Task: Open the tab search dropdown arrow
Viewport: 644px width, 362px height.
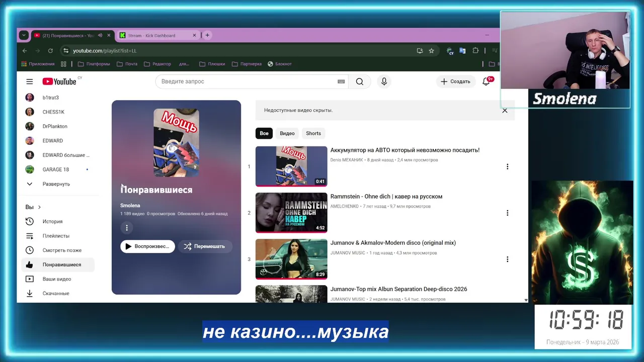Action: tap(24, 35)
